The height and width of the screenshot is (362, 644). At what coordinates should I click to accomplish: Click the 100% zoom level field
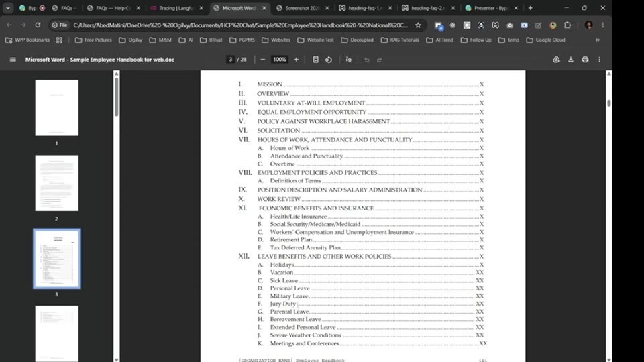coord(280,60)
